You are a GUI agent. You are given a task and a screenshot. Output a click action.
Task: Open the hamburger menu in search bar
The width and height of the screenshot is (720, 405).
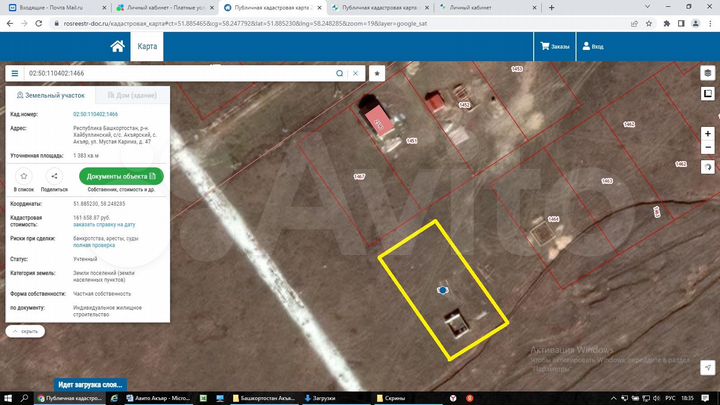tap(15, 73)
